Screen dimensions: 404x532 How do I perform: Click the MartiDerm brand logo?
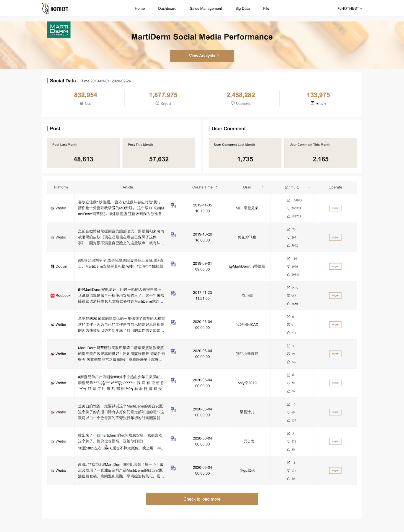pos(59,30)
